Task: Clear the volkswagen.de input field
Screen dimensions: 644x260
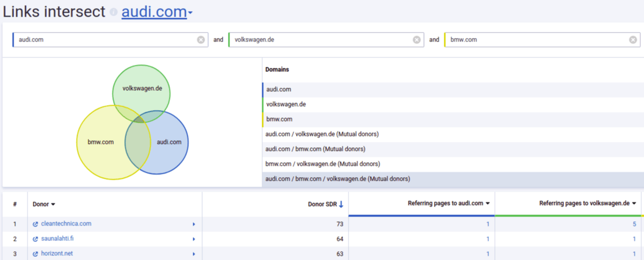Action: click(416, 40)
